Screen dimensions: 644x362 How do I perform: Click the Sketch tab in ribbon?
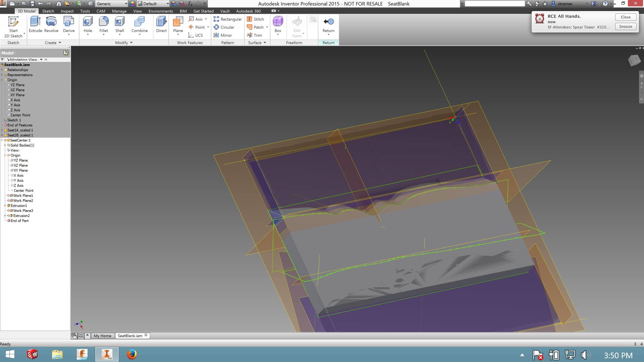(48, 11)
